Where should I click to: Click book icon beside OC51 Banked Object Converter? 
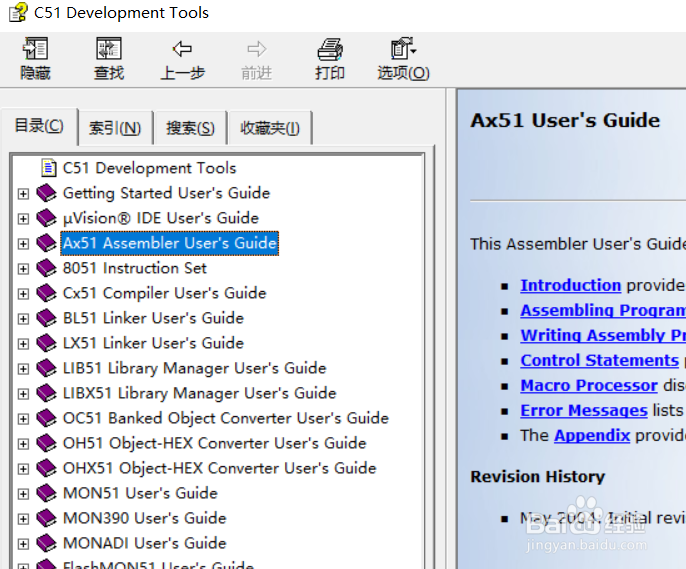pyautogui.click(x=46, y=418)
